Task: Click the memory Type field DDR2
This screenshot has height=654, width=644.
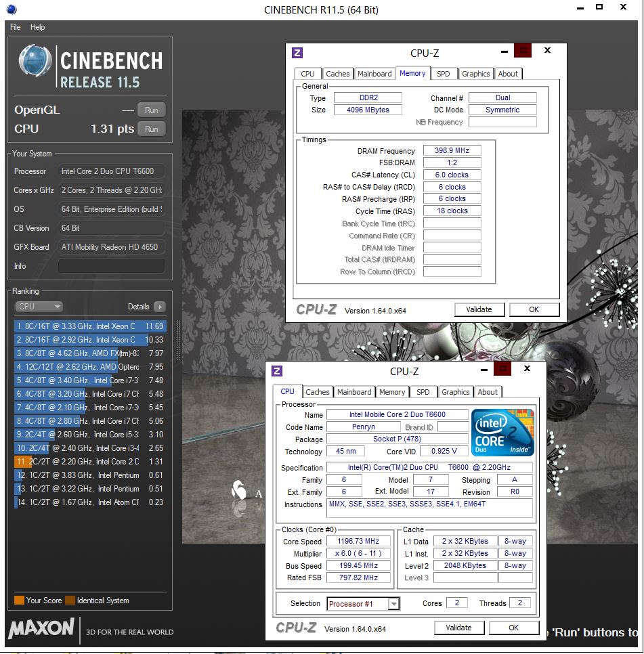Action: point(368,97)
